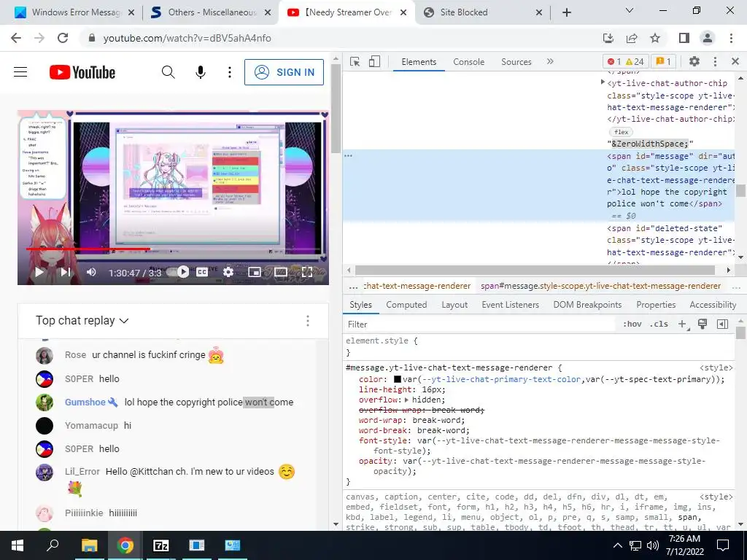747x560 pixels.
Task: Bookmark page with star icon
Action: pos(656,38)
